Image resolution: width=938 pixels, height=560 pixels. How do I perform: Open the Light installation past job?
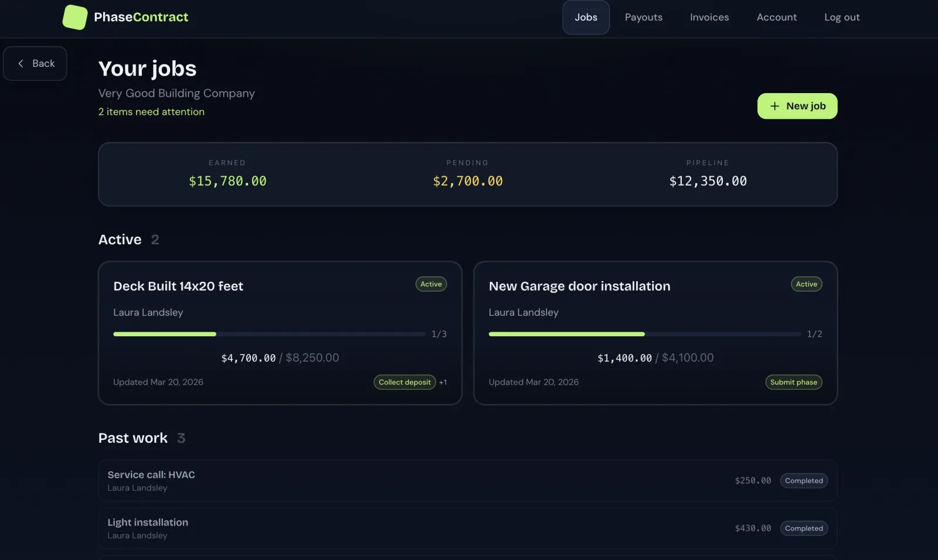coord(148,523)
